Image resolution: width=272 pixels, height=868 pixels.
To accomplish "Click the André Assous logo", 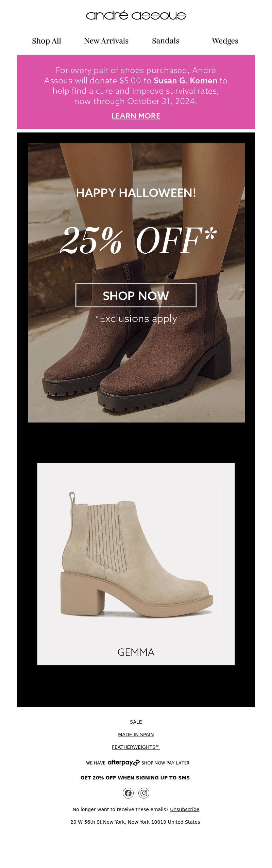I will pyautogui.click(x=136, y=15).
